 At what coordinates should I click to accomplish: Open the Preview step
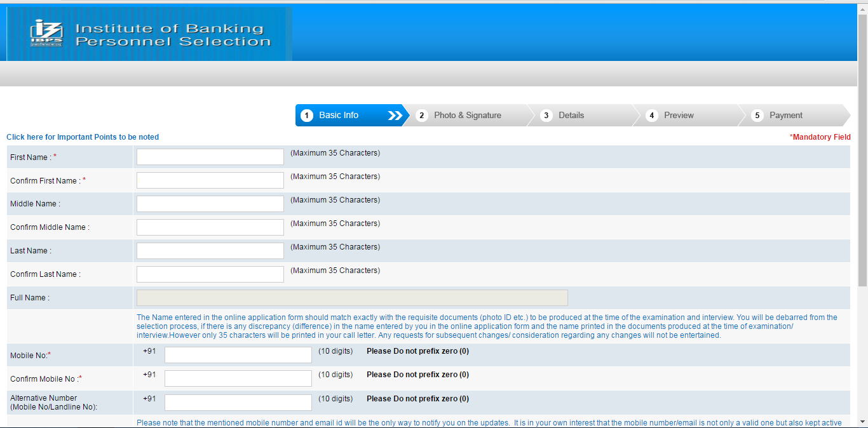click(x=679, y=116)
